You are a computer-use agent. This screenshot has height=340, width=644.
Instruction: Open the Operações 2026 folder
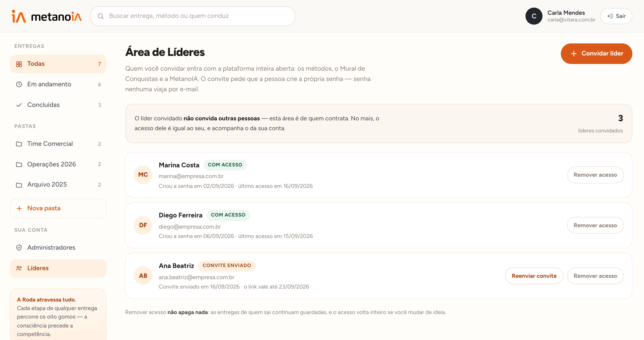(x=58, y=164)
